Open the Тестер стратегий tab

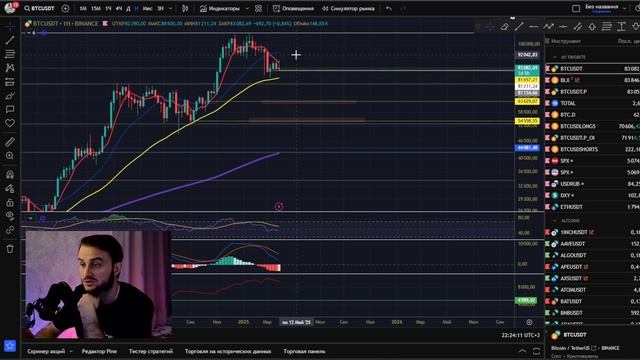pos(151,351)
